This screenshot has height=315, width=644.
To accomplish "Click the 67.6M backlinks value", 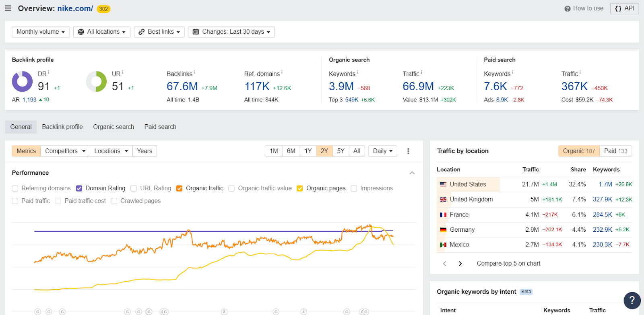I will [x=182, y=86].
